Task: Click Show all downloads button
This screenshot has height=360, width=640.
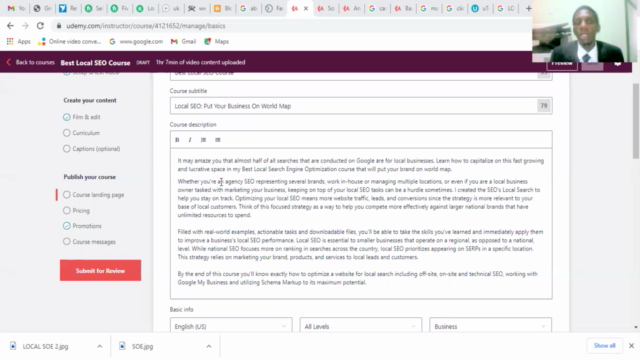Action: tap(604, 346)
